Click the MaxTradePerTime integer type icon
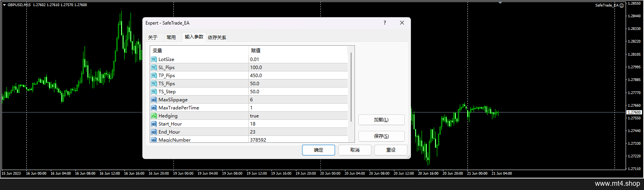 tap(154, 107)
